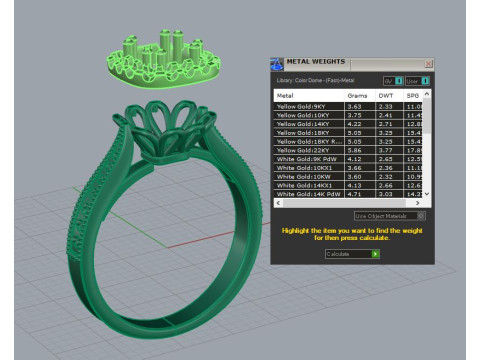
Task: Click the DWT column header
Action: (389, 96)
